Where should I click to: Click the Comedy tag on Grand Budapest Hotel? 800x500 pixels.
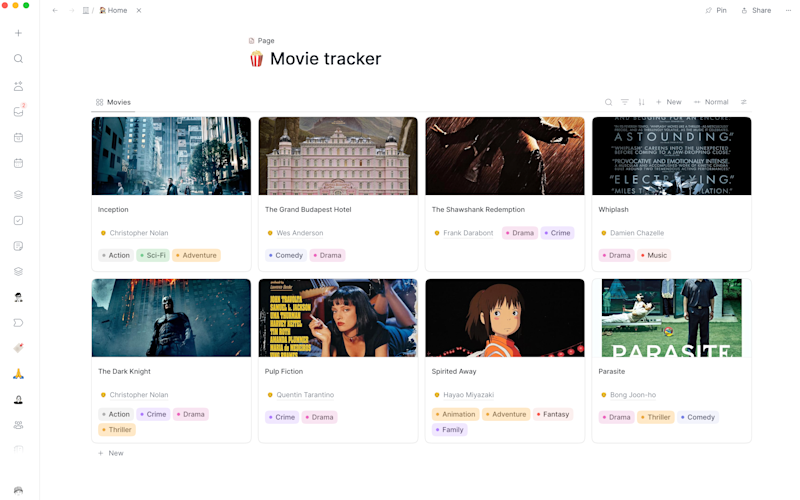(x=286, y=256)
